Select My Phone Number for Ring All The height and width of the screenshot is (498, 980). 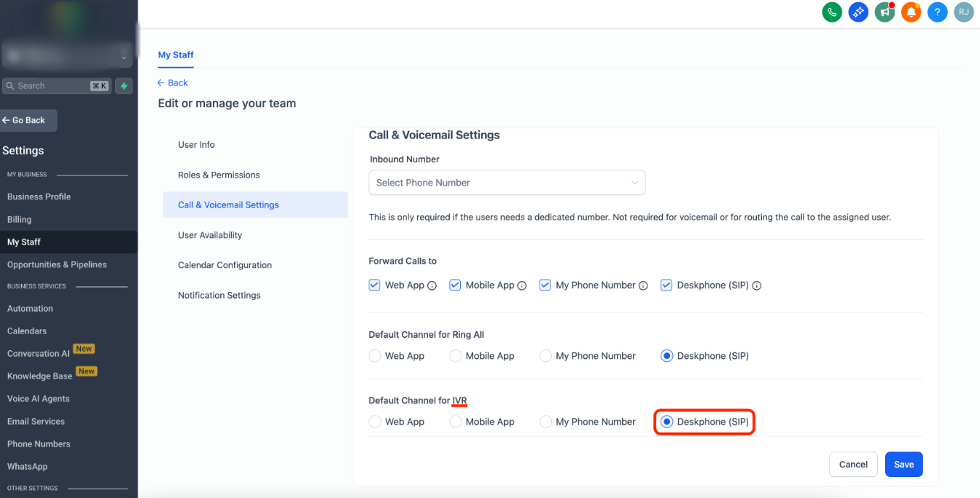tap(545, 356)
